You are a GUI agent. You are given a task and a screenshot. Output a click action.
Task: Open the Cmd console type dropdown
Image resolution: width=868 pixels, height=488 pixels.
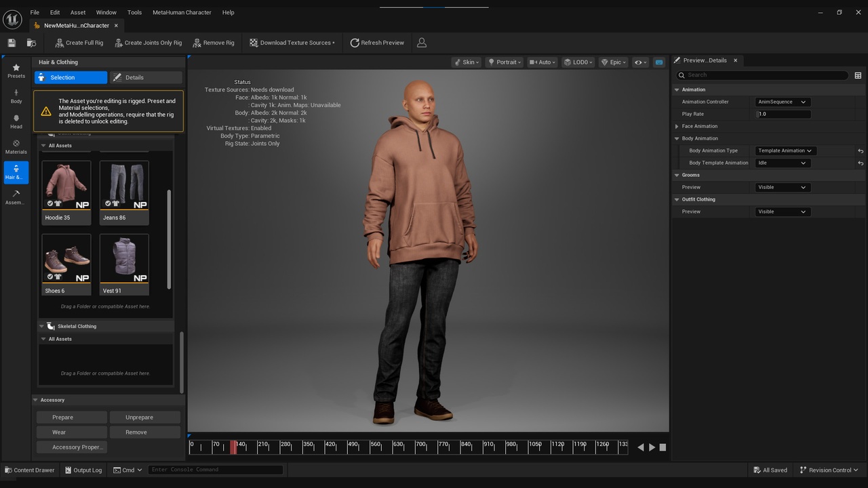pyautogui.click(x=127, y=470)
